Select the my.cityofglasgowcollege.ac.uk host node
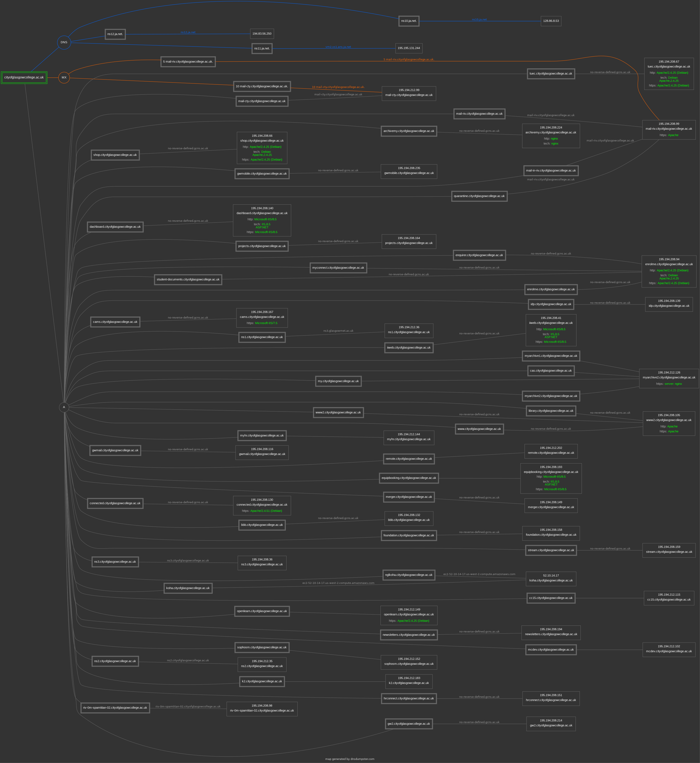The height and width of the screenshot is (763, 700). pos(338,381)
